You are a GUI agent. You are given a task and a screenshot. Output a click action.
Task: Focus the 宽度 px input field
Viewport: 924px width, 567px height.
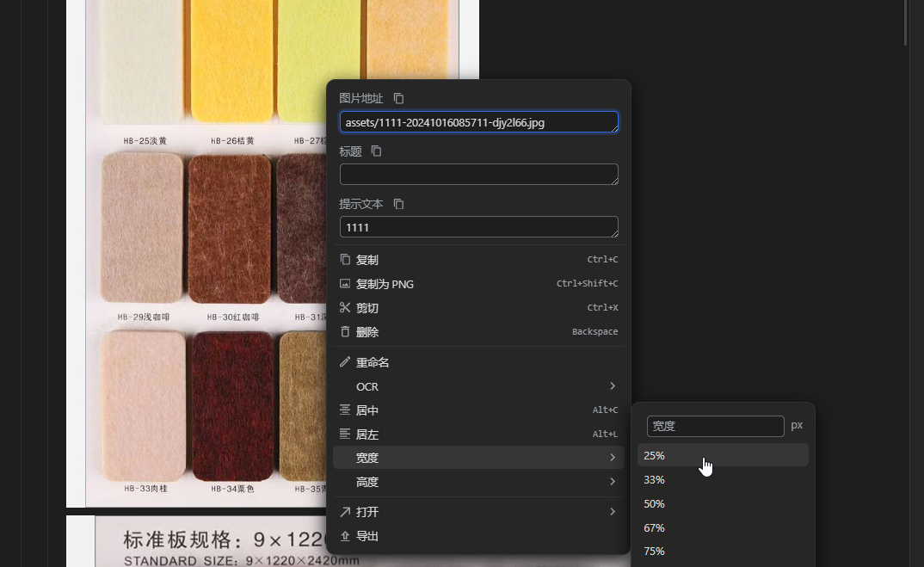click(x=715, y=426)
